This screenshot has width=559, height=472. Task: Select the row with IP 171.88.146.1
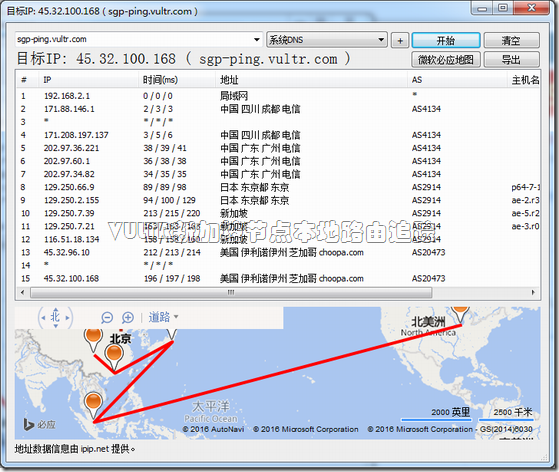(278, 109)
